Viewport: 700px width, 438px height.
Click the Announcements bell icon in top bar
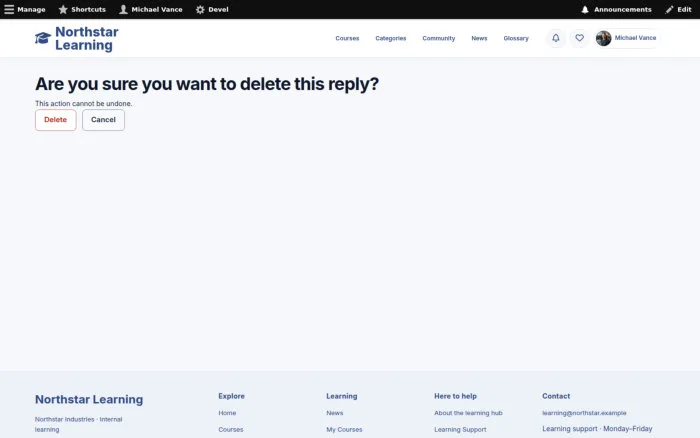585,9
